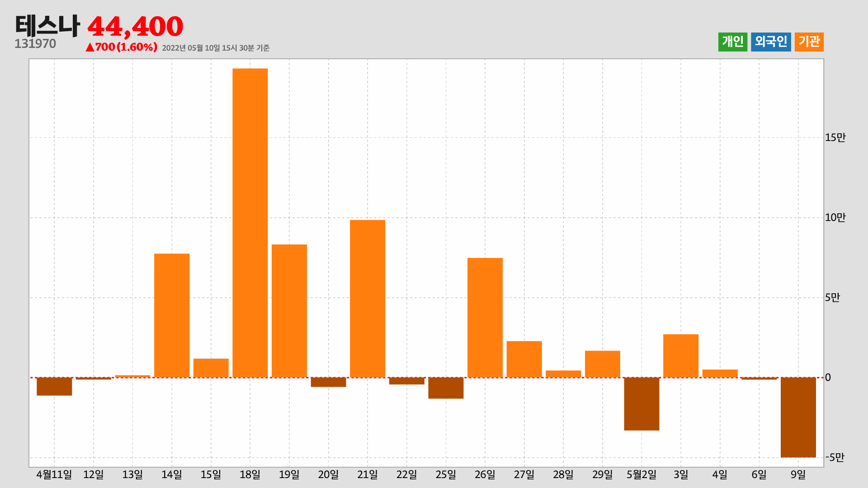Click the tallest bar on 18일

pyautogui.click(x=250, y=223)
